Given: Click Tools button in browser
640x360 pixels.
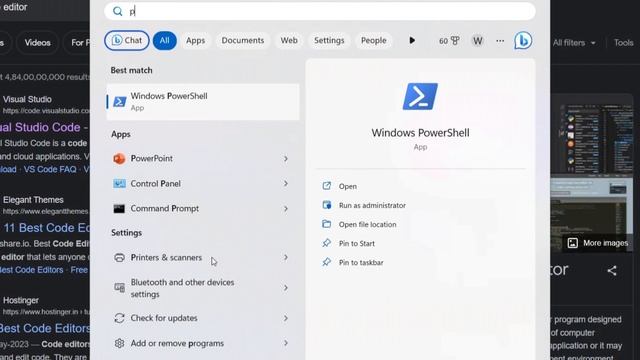Looking at the screenshot, I should pos(623,42).
